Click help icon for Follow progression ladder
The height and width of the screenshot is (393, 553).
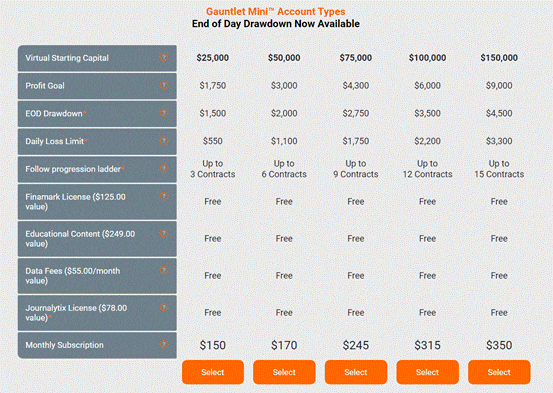(164, 168)
